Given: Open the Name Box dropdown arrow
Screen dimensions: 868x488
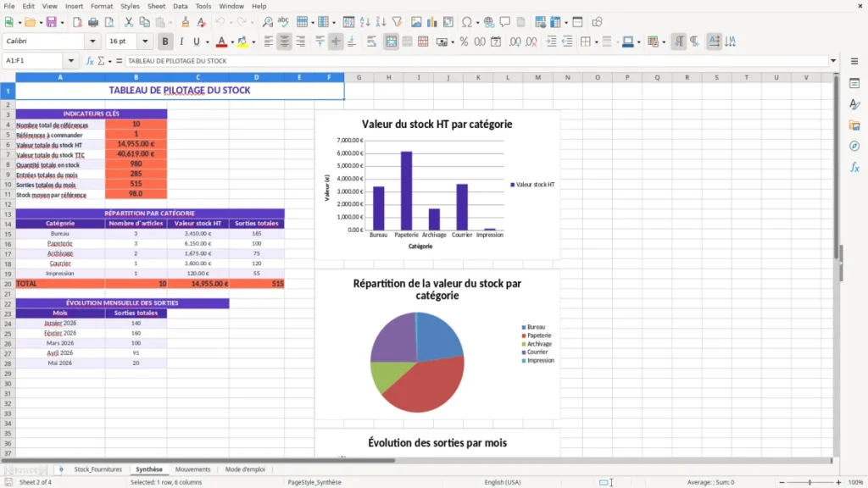Looking at the screenshot, I should point(71,61).
